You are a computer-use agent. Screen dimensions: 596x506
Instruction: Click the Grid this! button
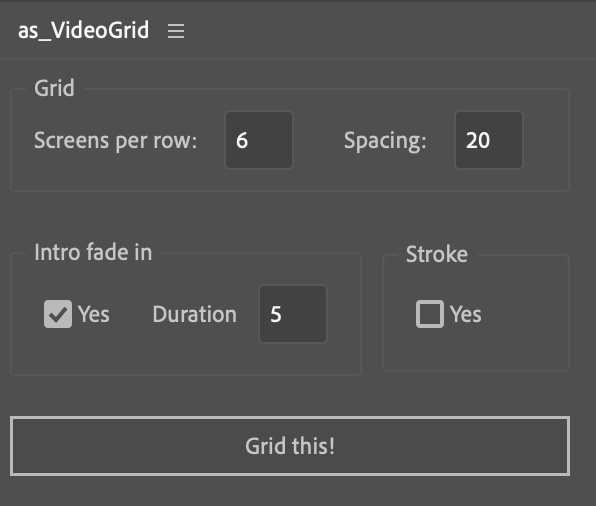(290, 446)
